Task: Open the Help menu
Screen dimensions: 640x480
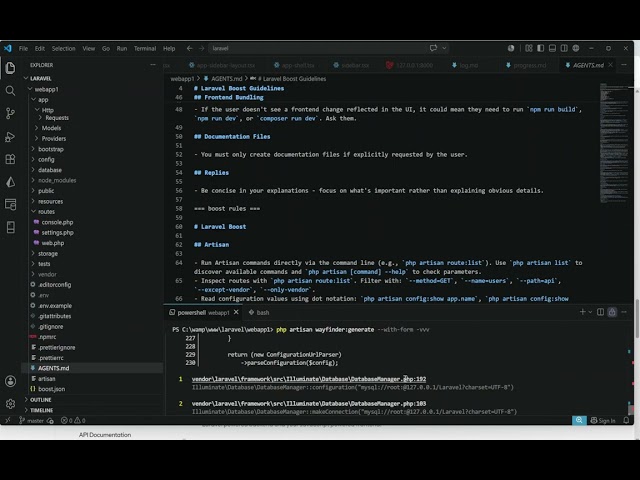Action: tap(169, 48)
